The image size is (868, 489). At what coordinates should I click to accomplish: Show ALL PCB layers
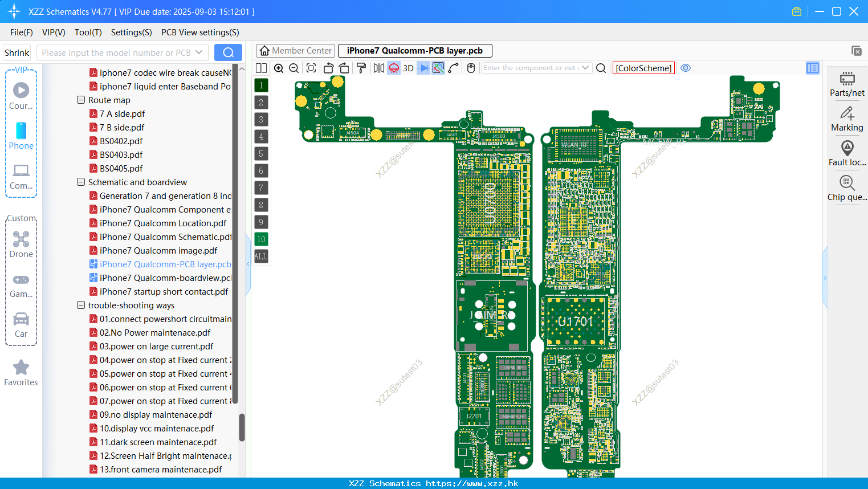click(x=261, y=256)
